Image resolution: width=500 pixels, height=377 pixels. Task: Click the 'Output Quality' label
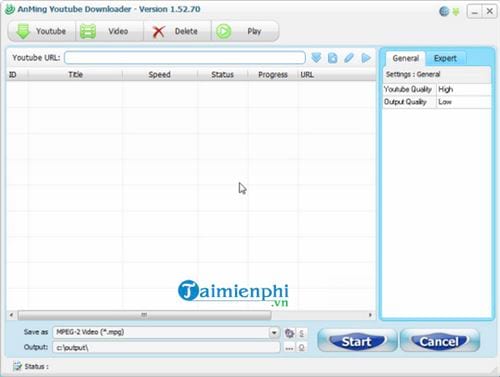click(x=405, y=102)
